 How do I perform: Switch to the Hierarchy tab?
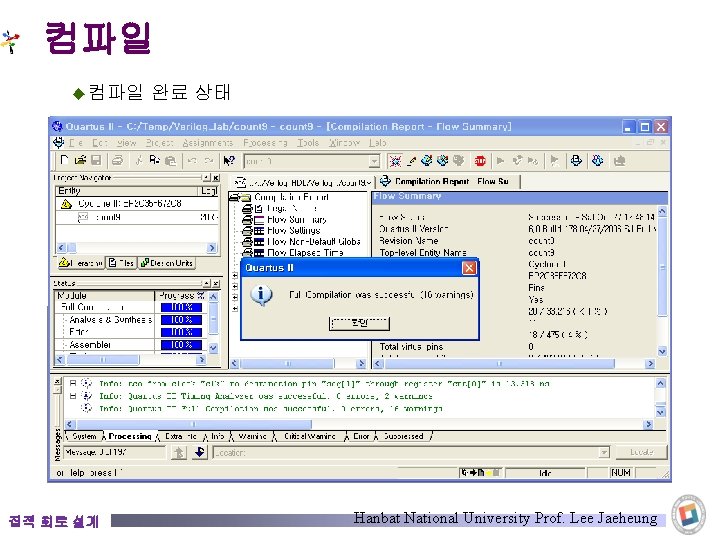point(81,263)
